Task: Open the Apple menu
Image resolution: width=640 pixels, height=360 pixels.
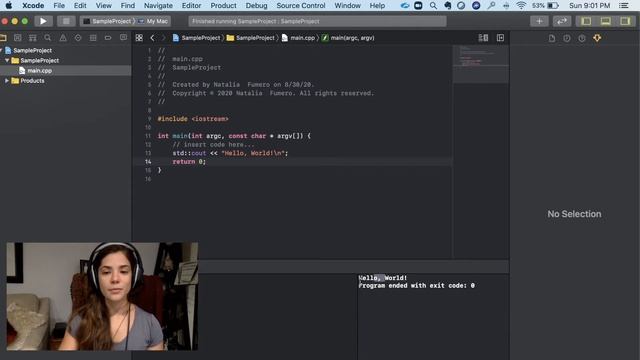Action: coord(9,6)
